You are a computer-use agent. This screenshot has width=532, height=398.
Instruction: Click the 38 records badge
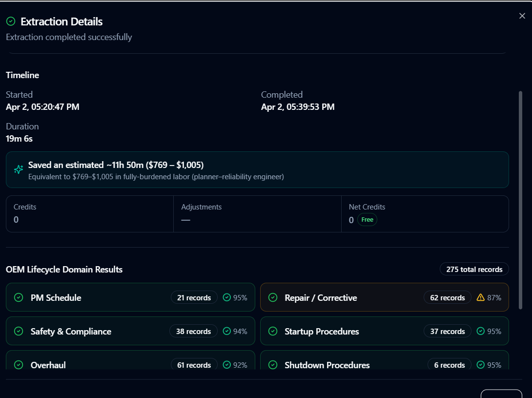click(193, 331)
